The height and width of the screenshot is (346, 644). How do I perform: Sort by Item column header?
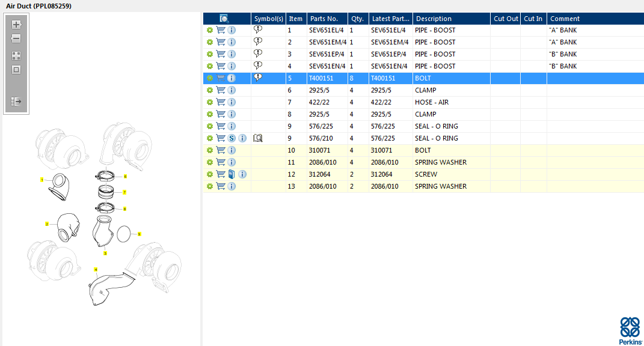[296, 19]
